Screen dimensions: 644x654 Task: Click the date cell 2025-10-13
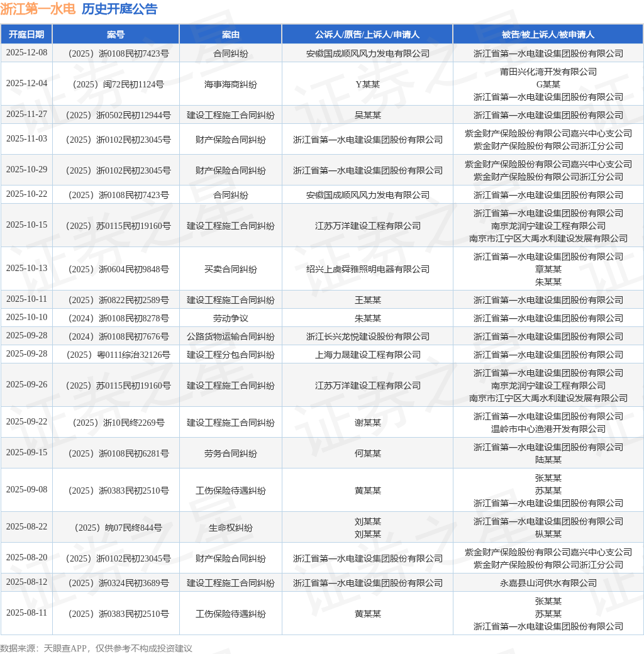(x=26, y=269)
